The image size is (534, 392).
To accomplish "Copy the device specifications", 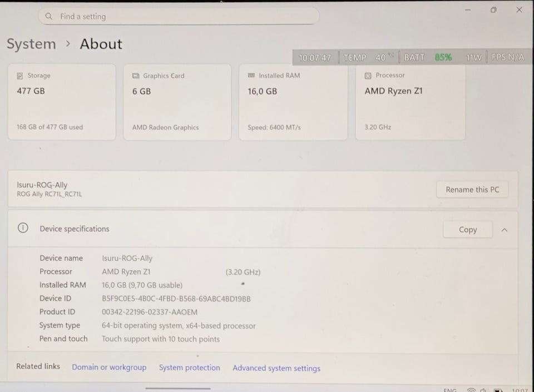I will point(468,230).
